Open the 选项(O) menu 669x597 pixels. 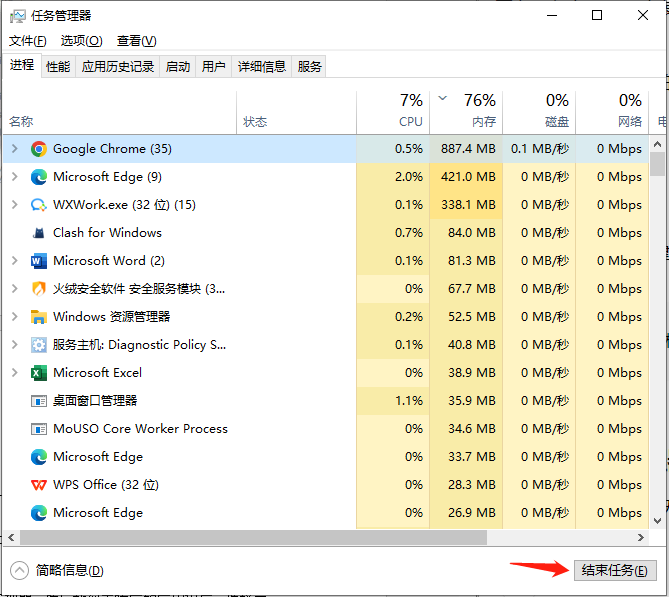point(81,41)
